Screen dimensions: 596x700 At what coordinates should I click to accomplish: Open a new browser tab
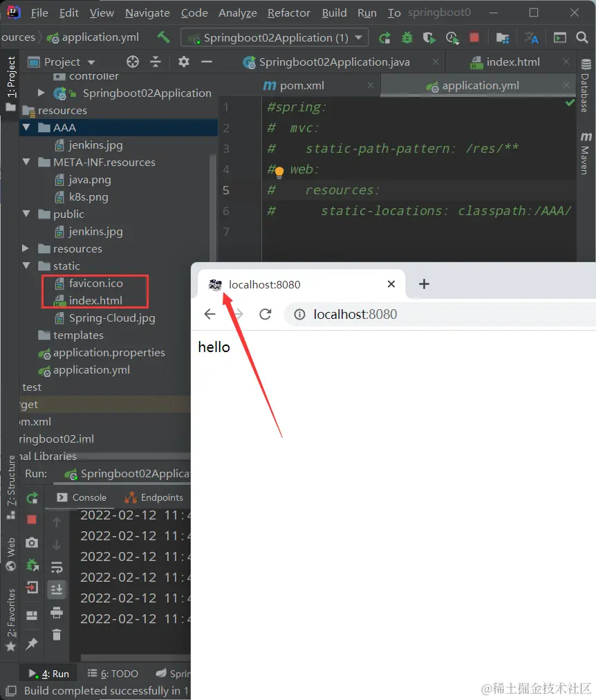[x=424, y=284]
